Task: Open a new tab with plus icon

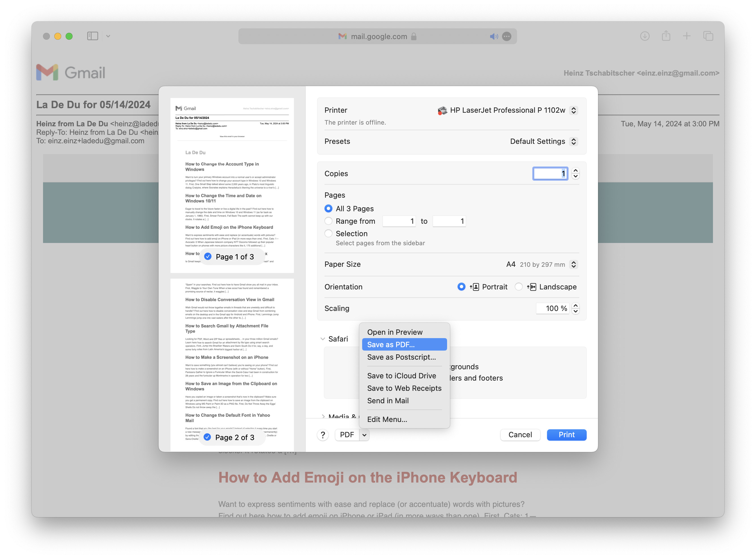Action: coord(686,36)
